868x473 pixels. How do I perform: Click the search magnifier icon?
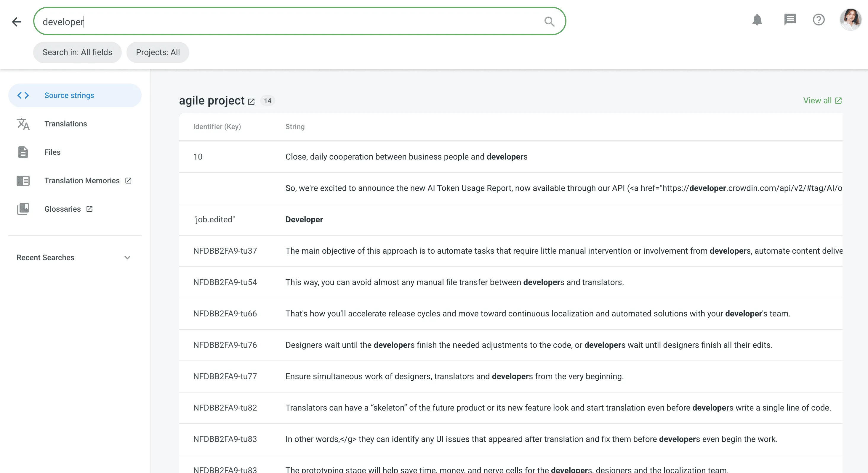point(549,22)
